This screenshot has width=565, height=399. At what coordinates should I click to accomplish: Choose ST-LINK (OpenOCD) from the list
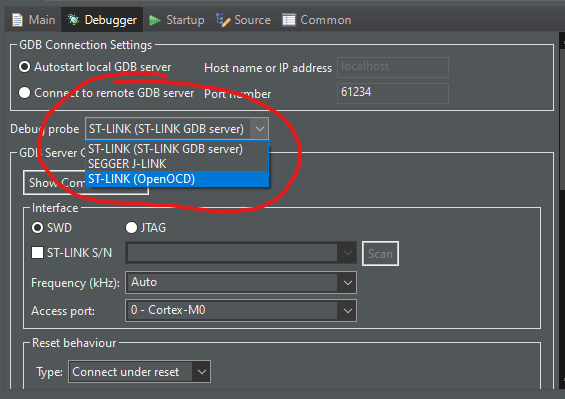[x=177, y=179]
